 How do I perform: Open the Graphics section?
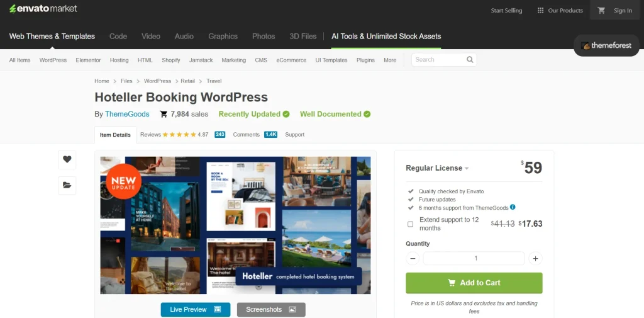coord(223,36)
